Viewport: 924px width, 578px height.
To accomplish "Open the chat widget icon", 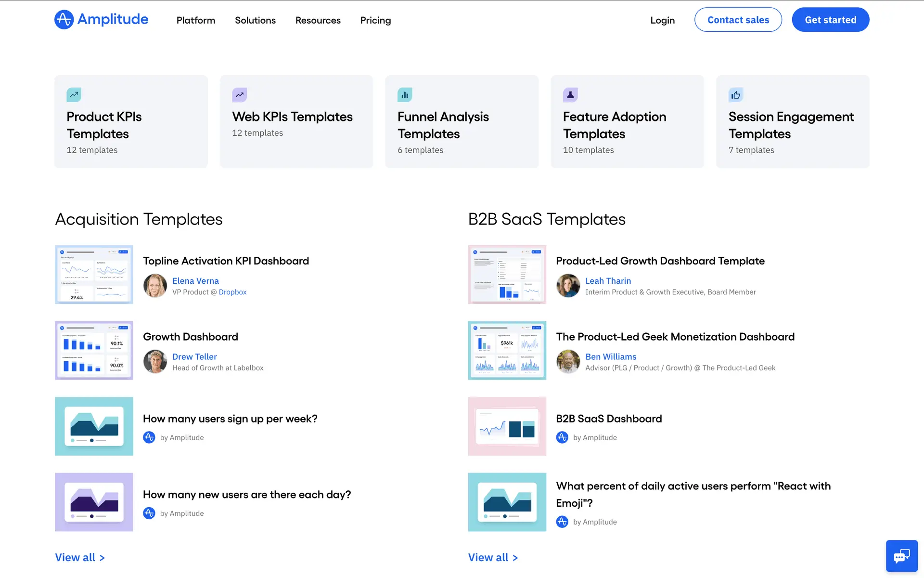I will pos(901,556).
